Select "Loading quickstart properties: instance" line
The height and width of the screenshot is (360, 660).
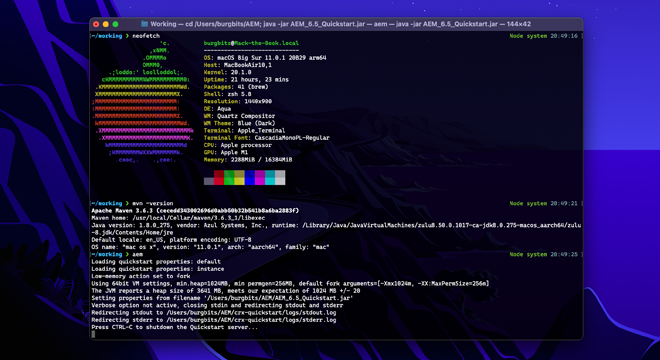pos(158,269)
